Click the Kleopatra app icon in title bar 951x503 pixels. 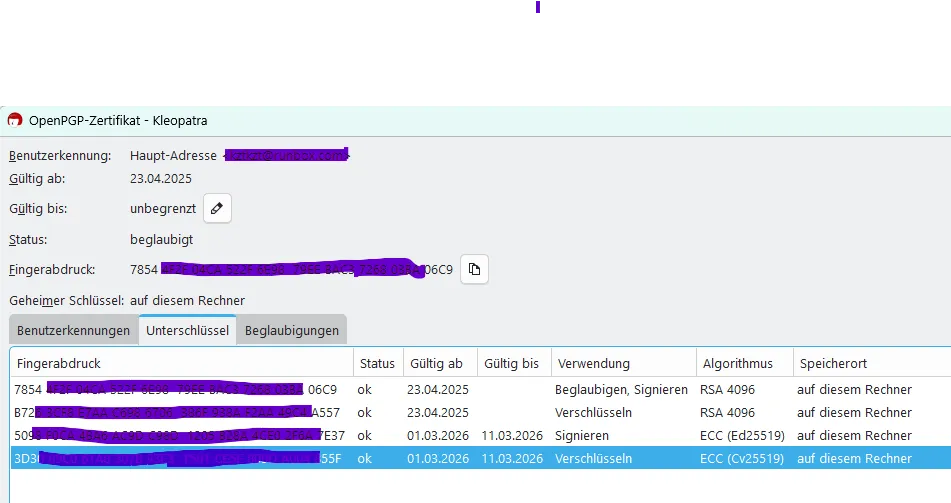point(15,120)
